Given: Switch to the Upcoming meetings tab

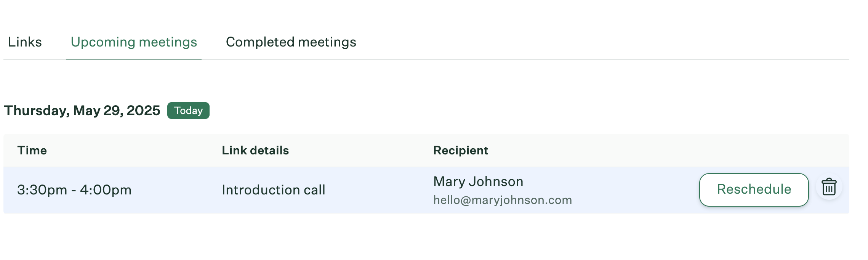Looking at the screenshot, I should pyautogui.click(x=134, y=42).
